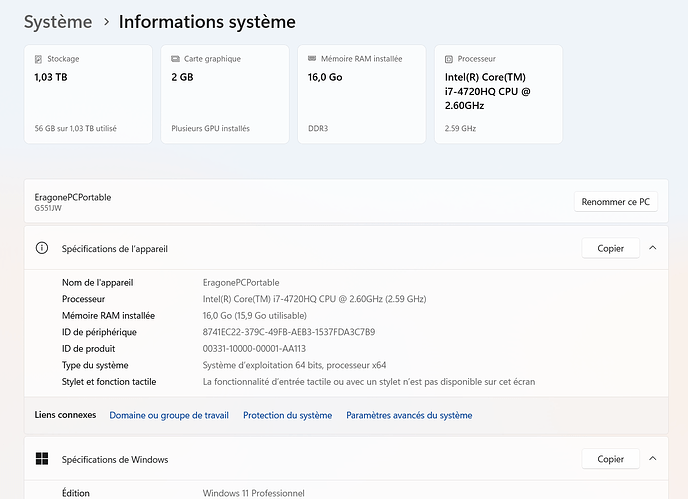The image size is (688, 499).
Task: Click the Stockage disk icon
Action: coord(38,59)
